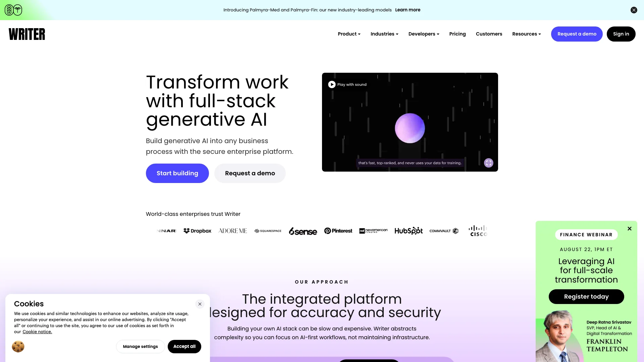Screen dimensions: 644x362
Task: Click the close button on cookie banner
Action: point(200,304)
